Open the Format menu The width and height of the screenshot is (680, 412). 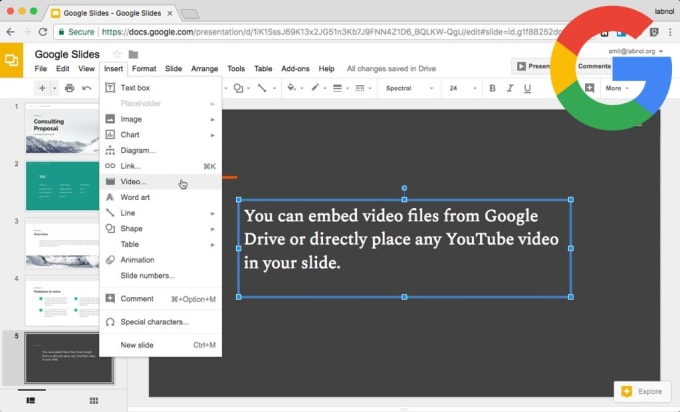pos(144,69)
